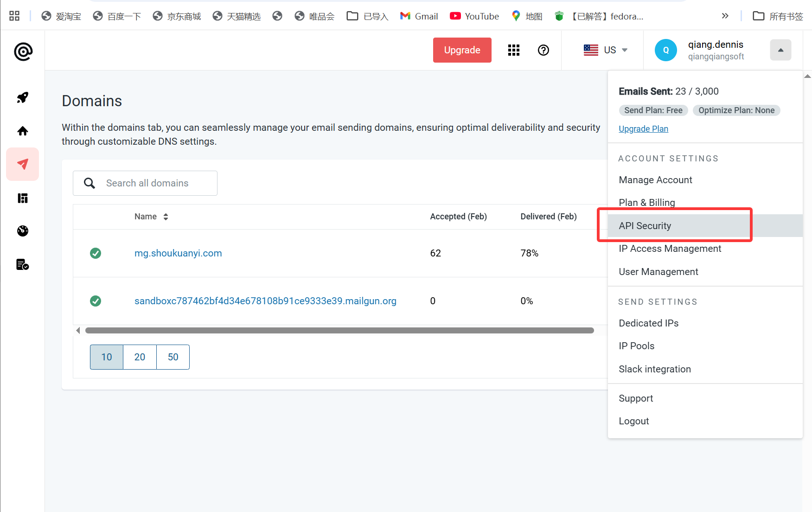Select 20 rows per page
Screen dimensions: 812x512
[x=140, y=357]
